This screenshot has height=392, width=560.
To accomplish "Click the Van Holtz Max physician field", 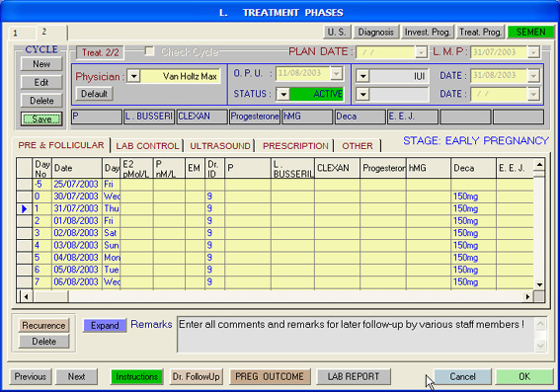I will (181, 76).
